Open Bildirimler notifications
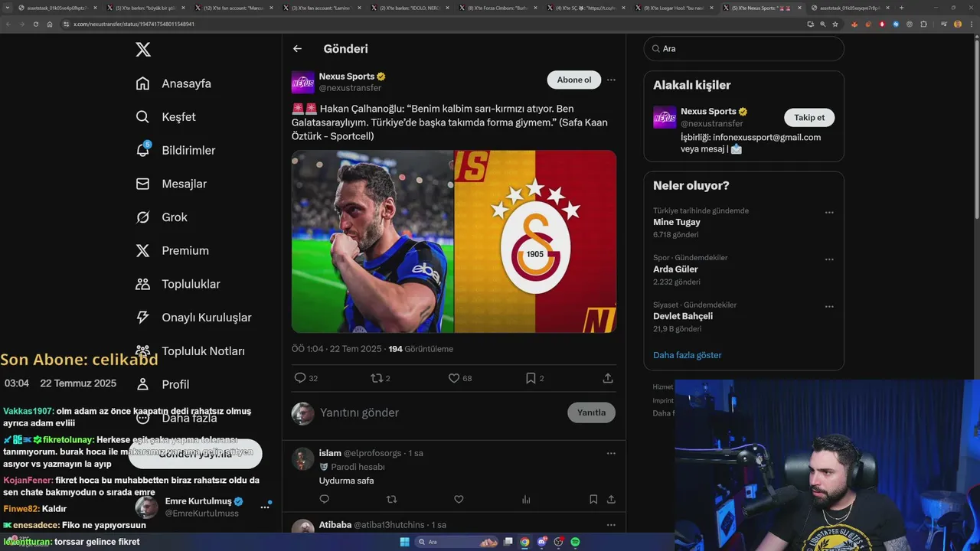 [x=175, y=150]
